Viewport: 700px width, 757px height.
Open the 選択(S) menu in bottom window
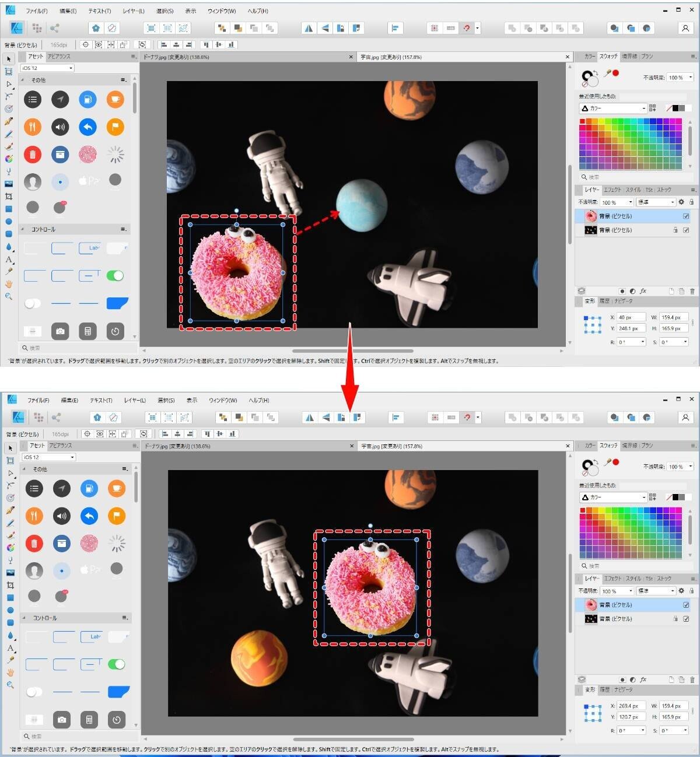point(166,401)
